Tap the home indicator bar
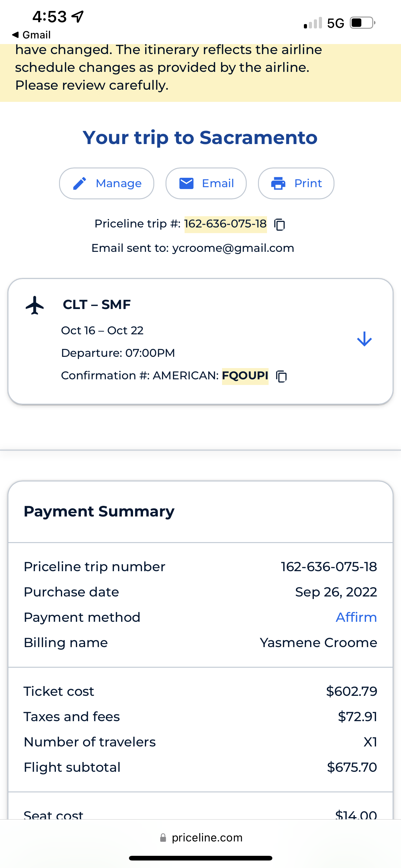This screenshot has height=868, width=401. point(201,858)
